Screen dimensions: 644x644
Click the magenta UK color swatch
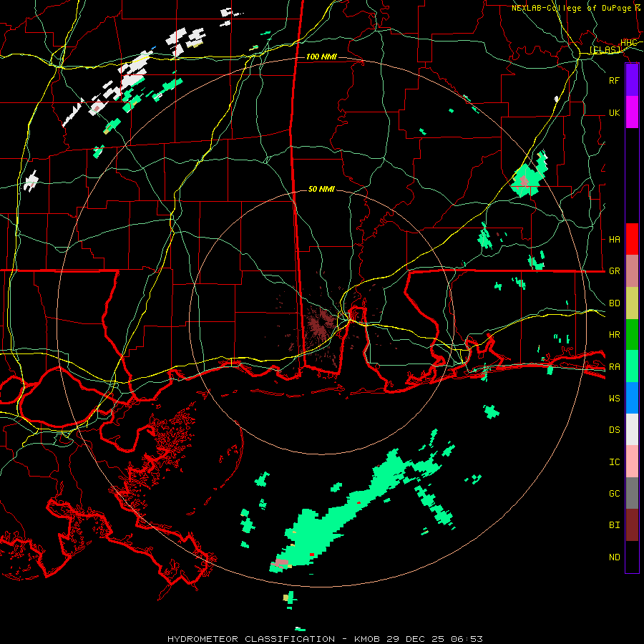632,112
